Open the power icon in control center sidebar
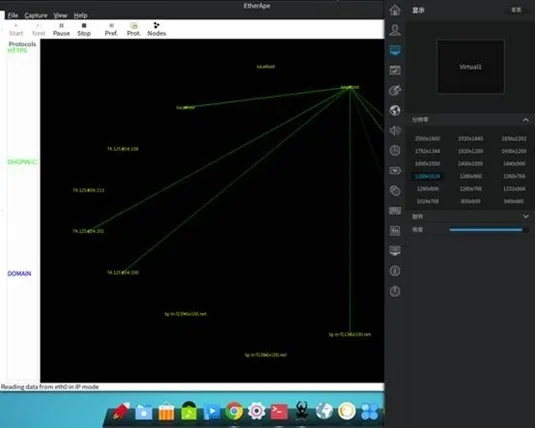535x428 pixels. [395, 291]
